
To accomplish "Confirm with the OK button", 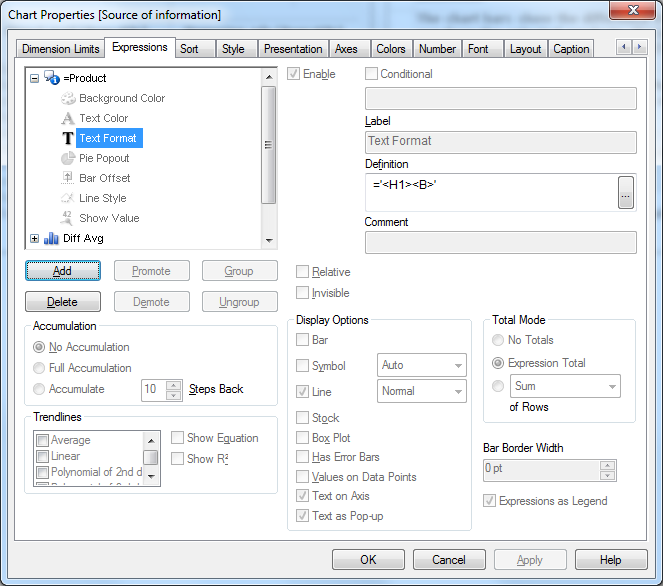I will click(x=368, y=559).
